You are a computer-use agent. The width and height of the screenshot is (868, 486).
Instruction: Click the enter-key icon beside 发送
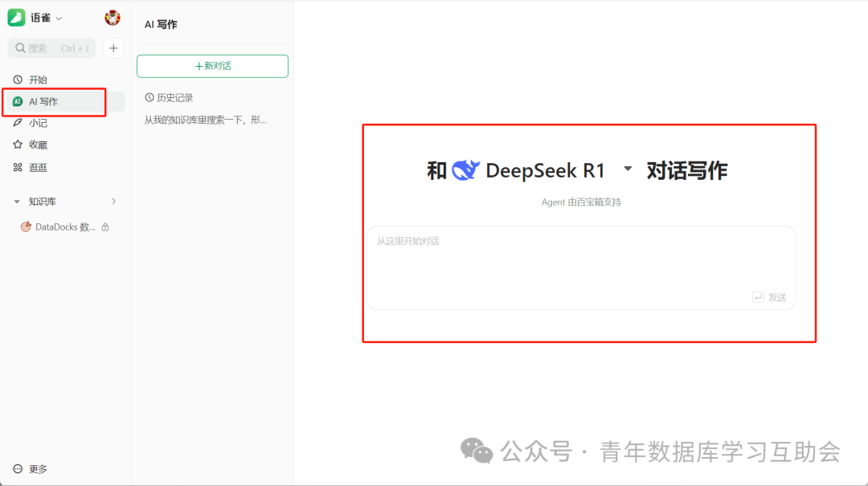coord(758,297)
